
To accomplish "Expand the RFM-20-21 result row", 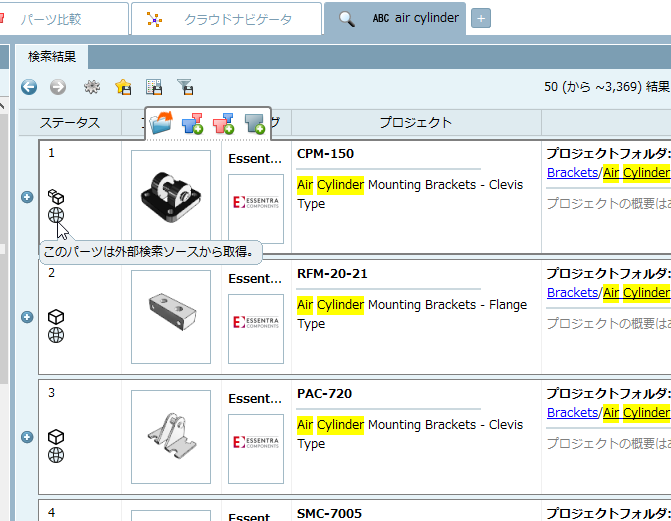I will (x=27, y=317).
